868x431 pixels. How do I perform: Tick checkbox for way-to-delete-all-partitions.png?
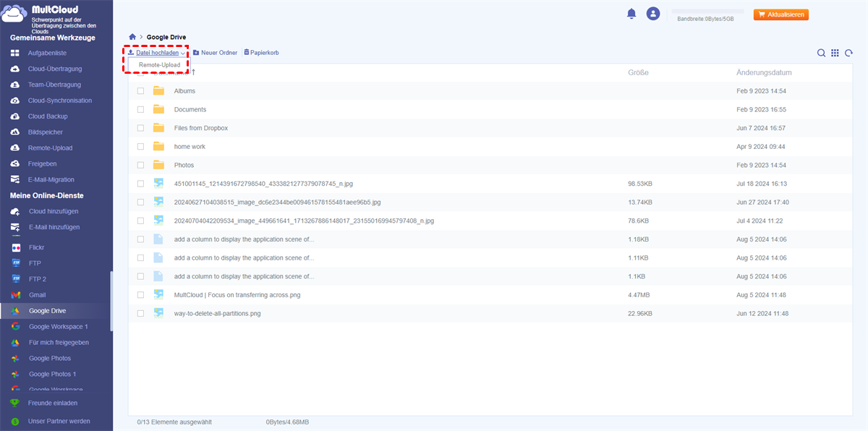(x=140, y=314)
